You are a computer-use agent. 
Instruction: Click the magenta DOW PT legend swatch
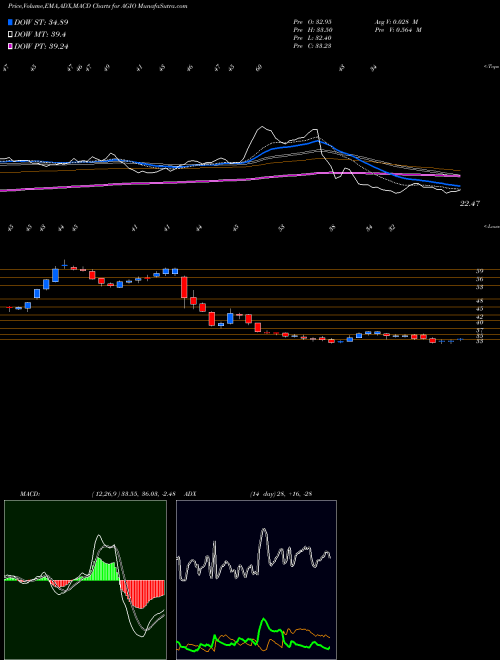click(10, 46)
